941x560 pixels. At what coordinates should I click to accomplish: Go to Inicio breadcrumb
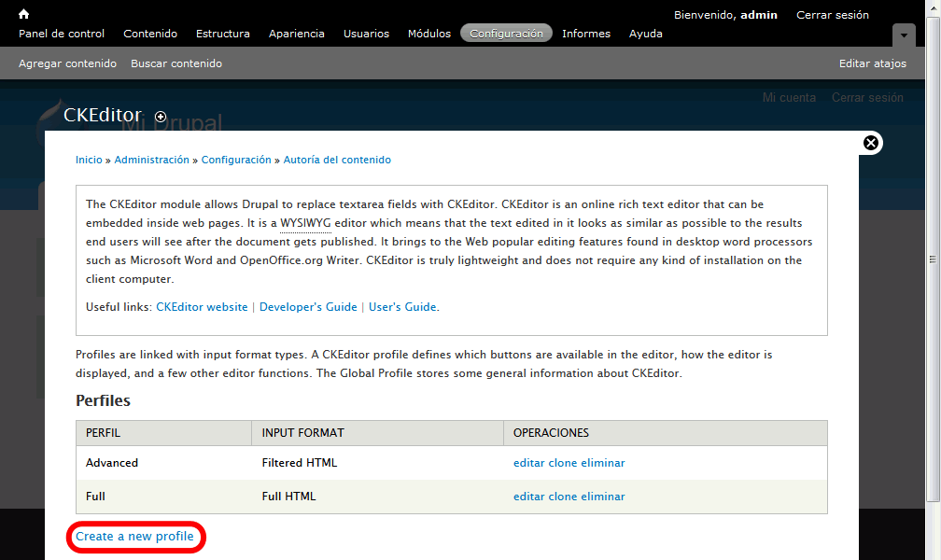[89, 160]
